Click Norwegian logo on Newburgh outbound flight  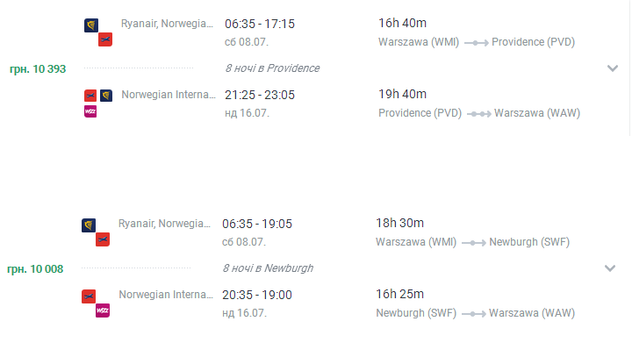(x=103, y=239)
